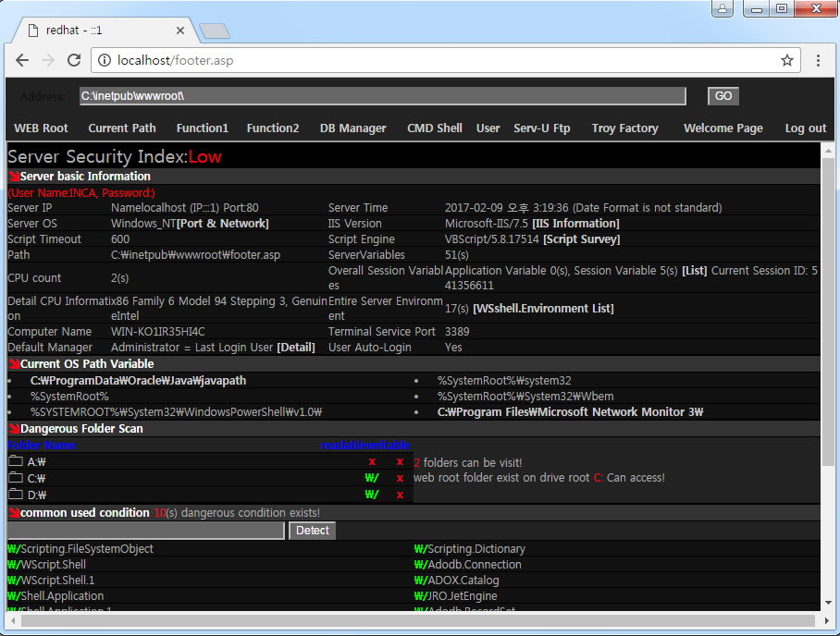Open a new tab button
The height and width of the screenshot is (636, 840).
[x=215, y=31]
